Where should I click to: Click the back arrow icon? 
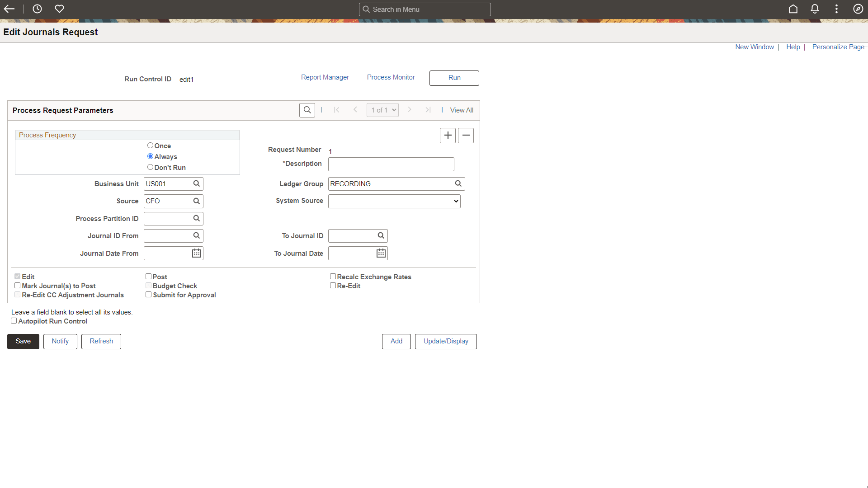[9, 9]
